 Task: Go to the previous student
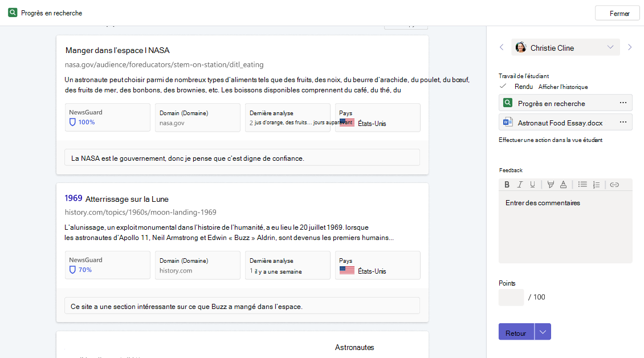click(x=502, y=47)
